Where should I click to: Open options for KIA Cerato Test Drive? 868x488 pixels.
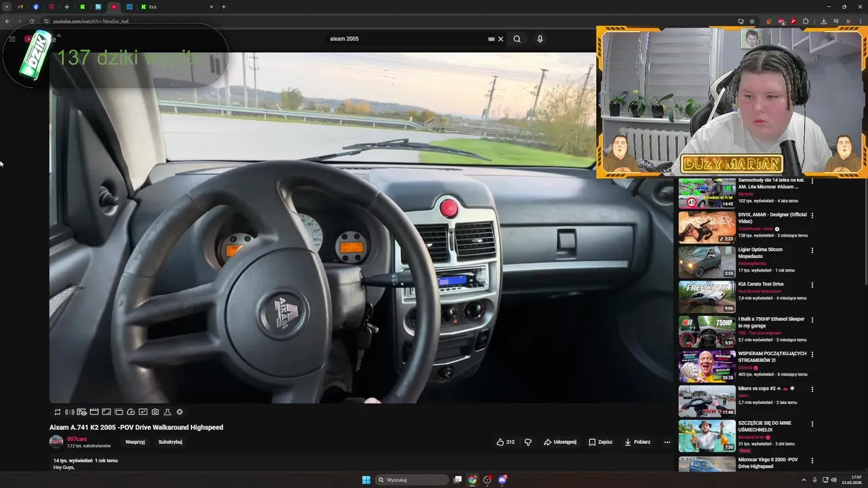[812, 285]
